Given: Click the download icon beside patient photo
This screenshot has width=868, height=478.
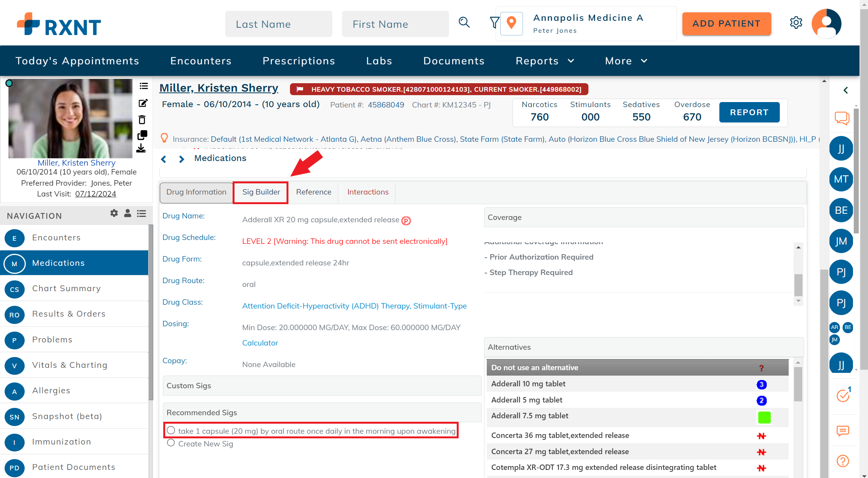Looking at the screenshot, I should (141, 148).
